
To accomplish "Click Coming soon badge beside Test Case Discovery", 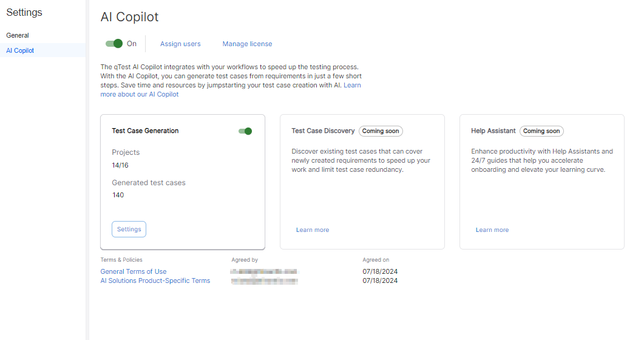I will point(381,131).
